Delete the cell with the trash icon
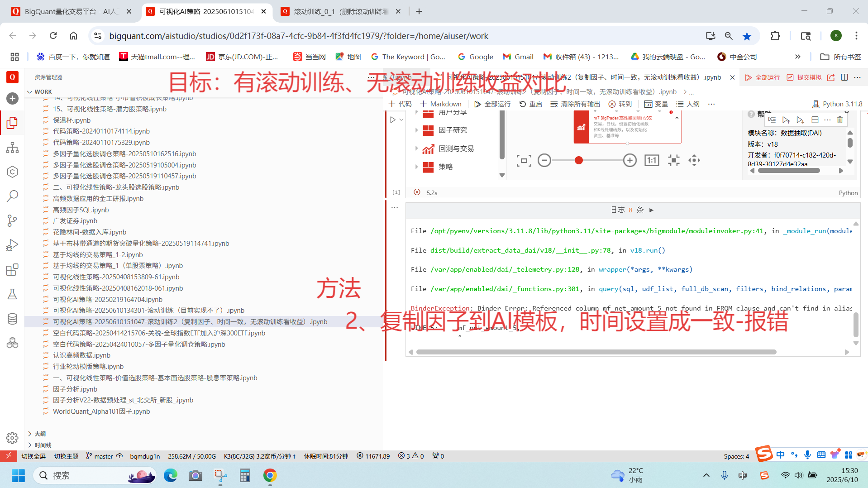868x488 pixels. [840, 120]
